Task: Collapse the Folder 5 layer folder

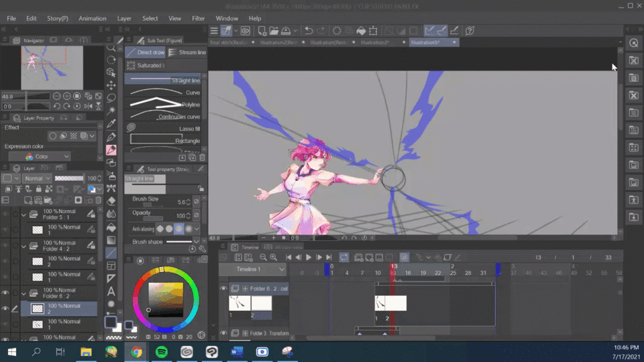Action: coord(24,215)
